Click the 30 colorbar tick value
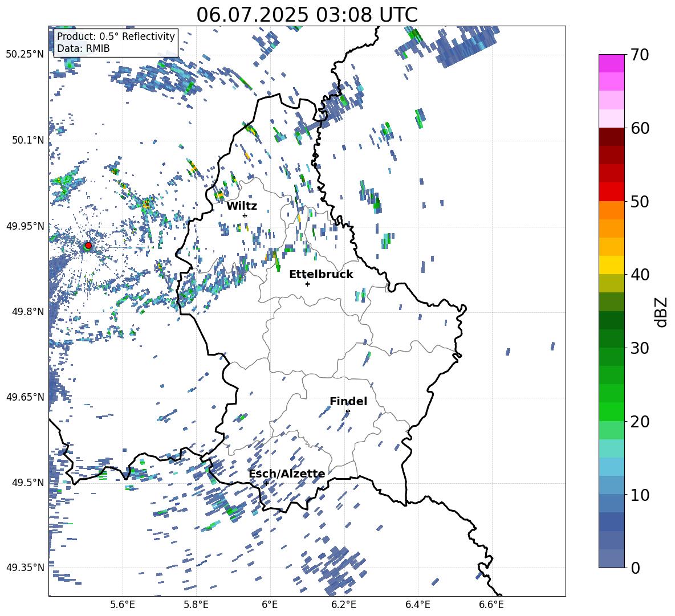This screenshot has height=616, width=675. pyautogui.click(x=640, y=348)
